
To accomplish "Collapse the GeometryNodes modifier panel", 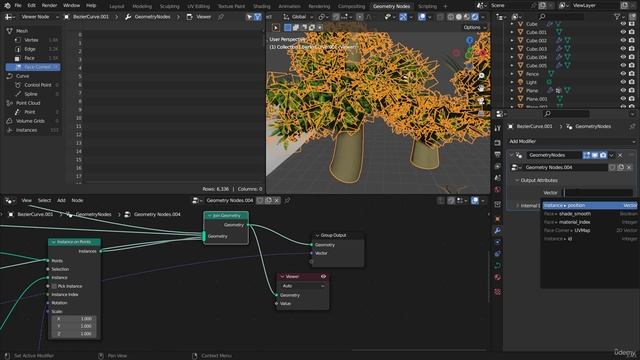I will coord(511,155).
